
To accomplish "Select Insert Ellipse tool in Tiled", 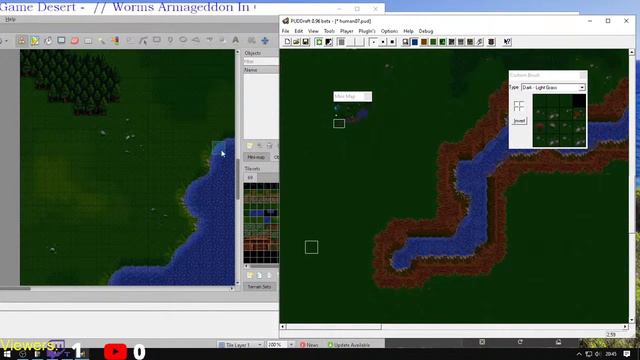I will tap(183, 40).
